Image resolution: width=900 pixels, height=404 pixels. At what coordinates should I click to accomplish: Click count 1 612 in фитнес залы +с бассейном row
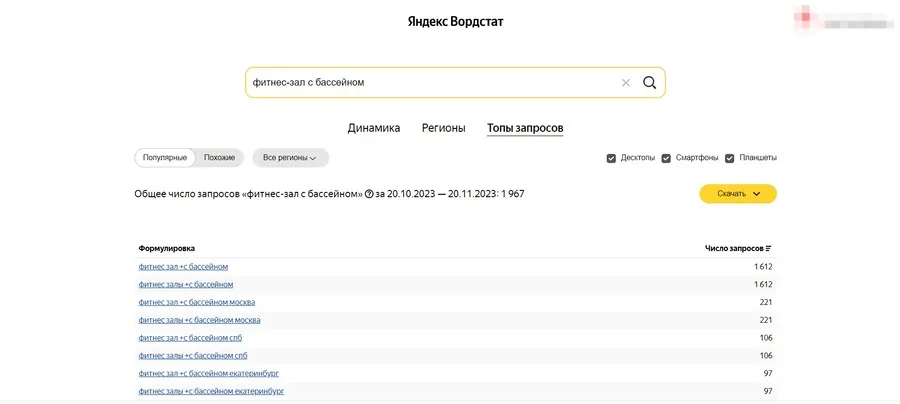[763, 285]
